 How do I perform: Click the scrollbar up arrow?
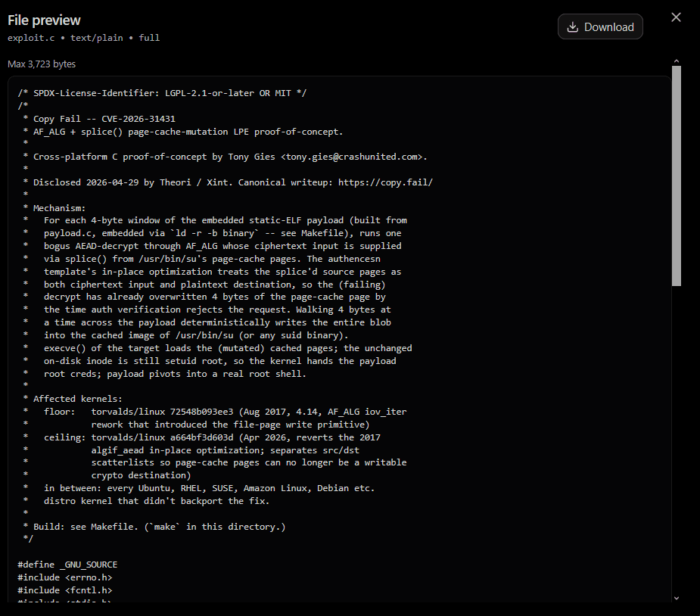pyautogui.click(x=677, y=61)
